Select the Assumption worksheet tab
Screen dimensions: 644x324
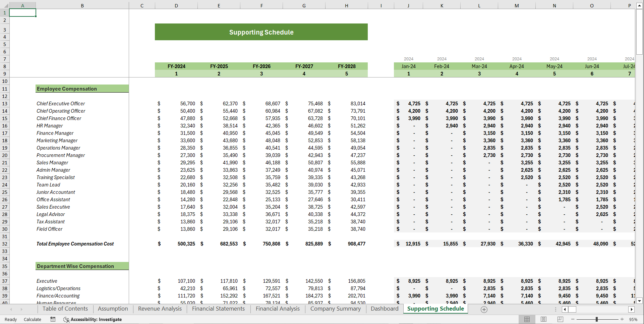click(x=113, y=309)
